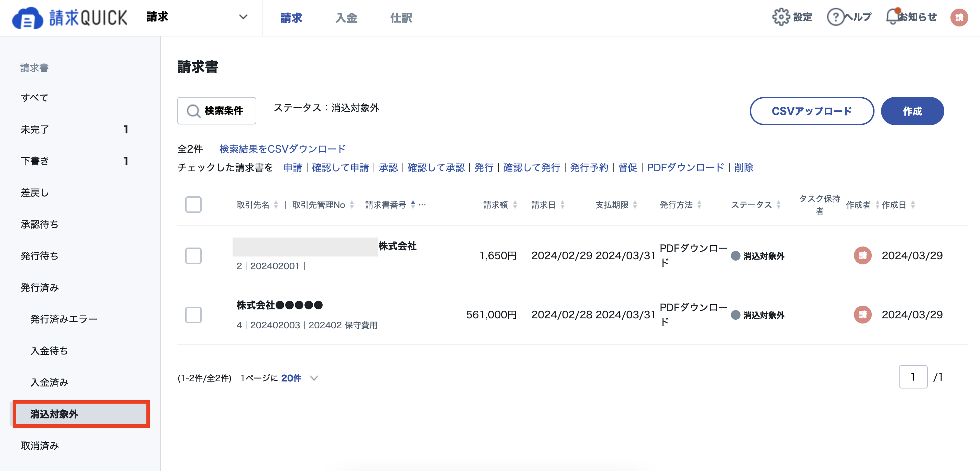
Task: Click the page number input field
Action: 913,376
